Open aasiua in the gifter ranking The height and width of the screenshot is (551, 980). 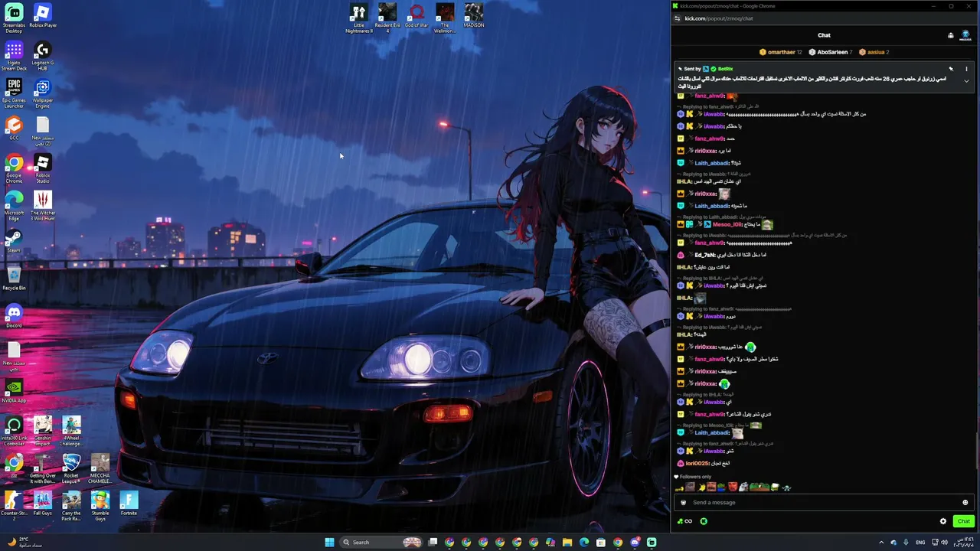point(876,52)
